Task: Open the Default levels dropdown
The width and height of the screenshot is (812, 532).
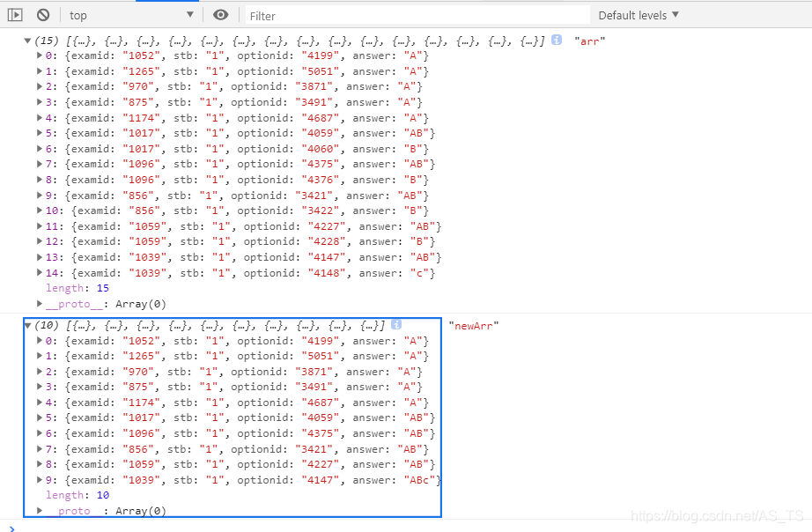Action: (x=638, y=15)
